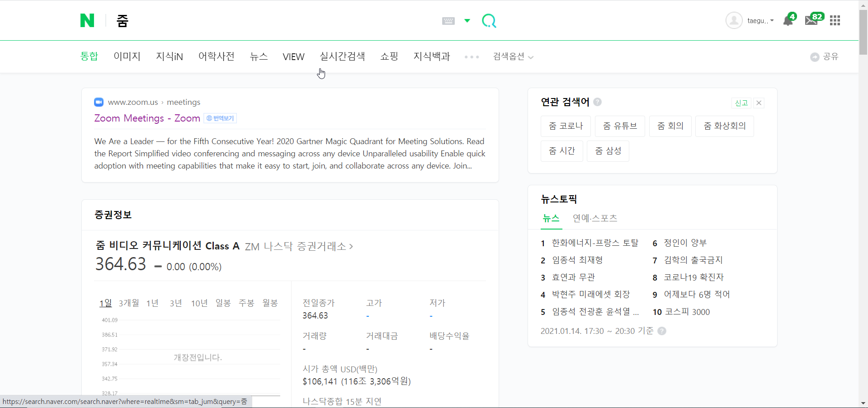Select the 10년 chart period
This screenshot has height=408, width=868.
(199, 303)
